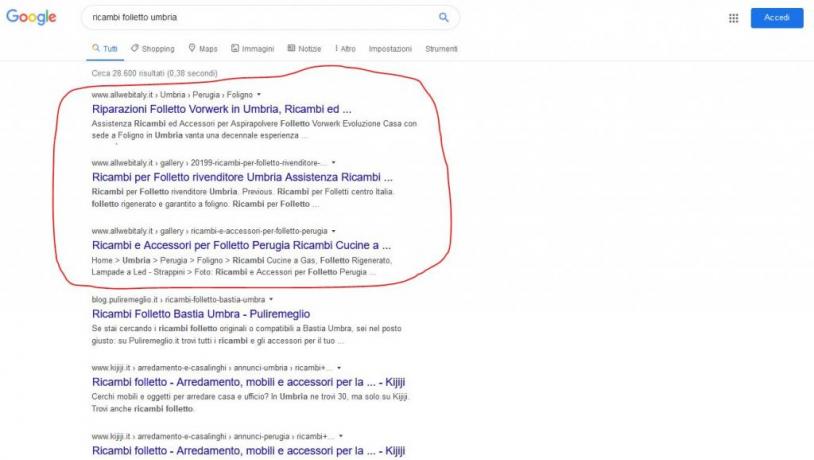Expand dropdown arrow after 'annunci-umbria › ricambi+'
The height and width of the screenshot is (460, 814).
click(338, 368)
